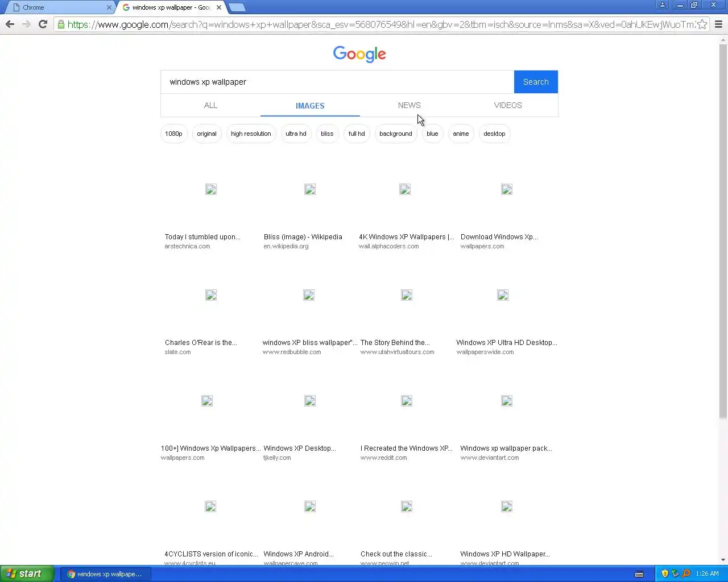Open broken image above Today I stumbled upon
The image size is (728, 582).
[x=211, y=189]
